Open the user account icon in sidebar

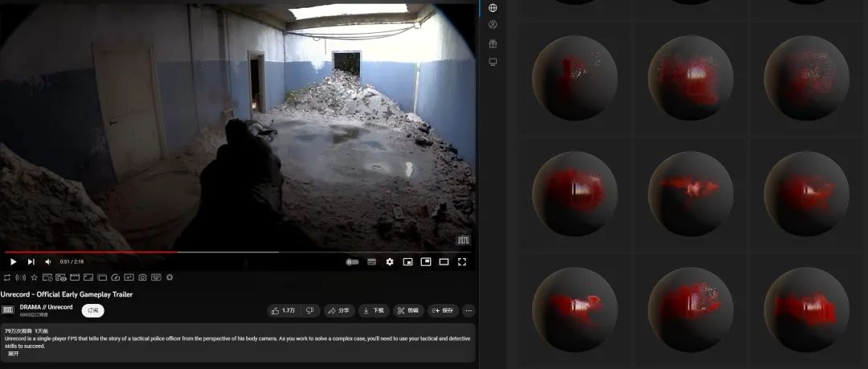[x=493, y=25]
